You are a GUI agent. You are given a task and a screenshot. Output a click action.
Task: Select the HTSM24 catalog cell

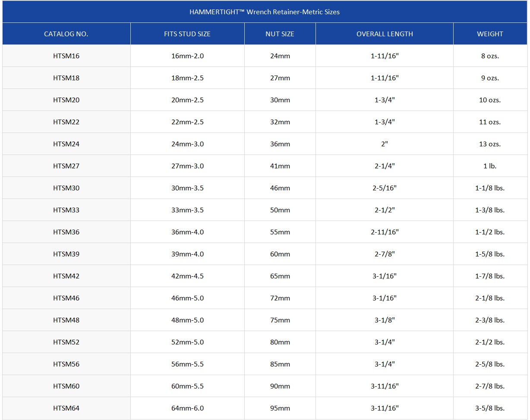pyautogui.click(x=66, y=144)
